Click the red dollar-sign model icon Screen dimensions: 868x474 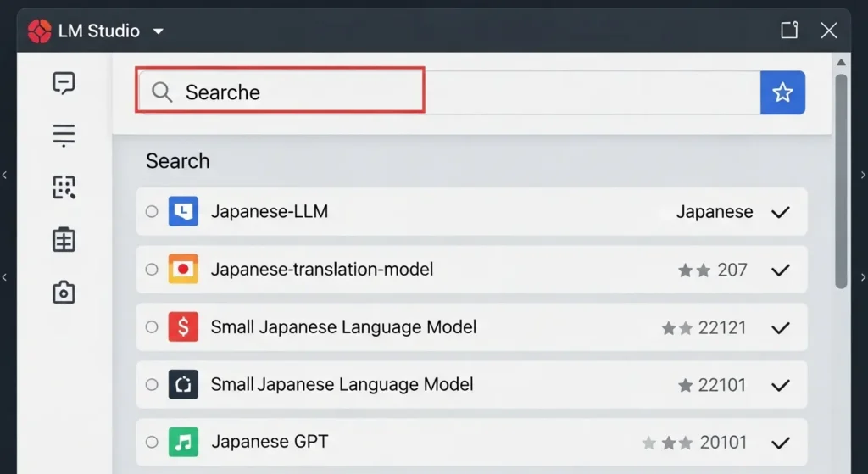[x=183, y=326]
